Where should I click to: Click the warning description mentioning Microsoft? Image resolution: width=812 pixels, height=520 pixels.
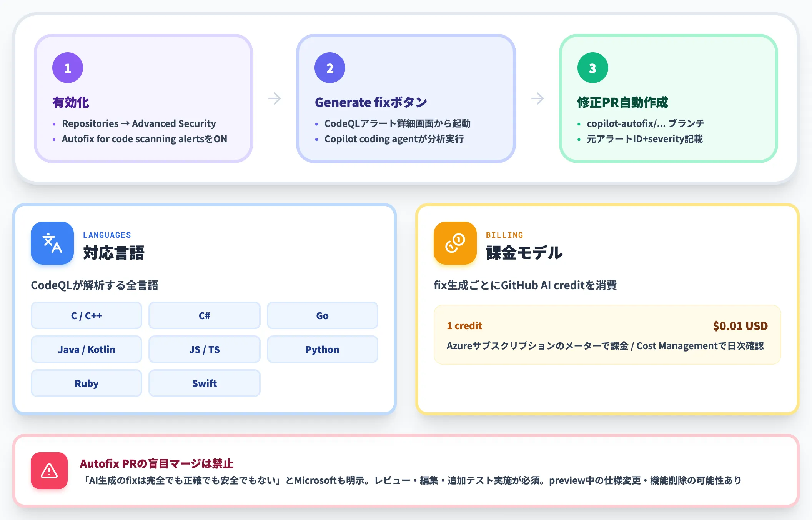coord(411,480)
